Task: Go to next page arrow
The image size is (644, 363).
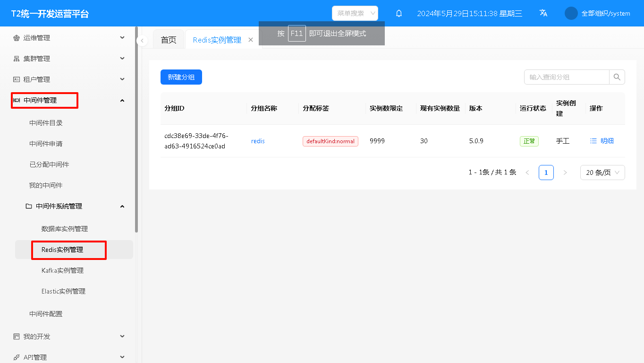Action: 565,173
